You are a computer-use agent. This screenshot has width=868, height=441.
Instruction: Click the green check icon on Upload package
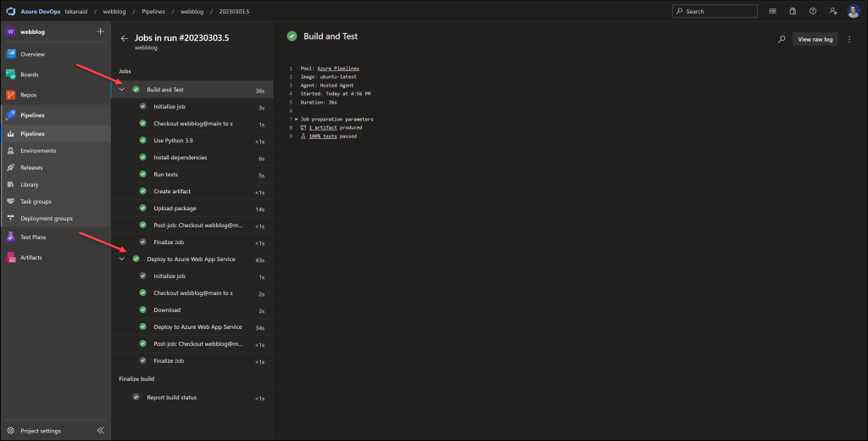(142, 208)
